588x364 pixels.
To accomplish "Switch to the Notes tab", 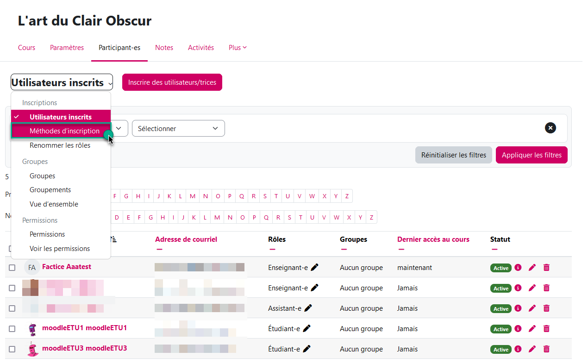I will pyautogui.click(x=164, y=47).
